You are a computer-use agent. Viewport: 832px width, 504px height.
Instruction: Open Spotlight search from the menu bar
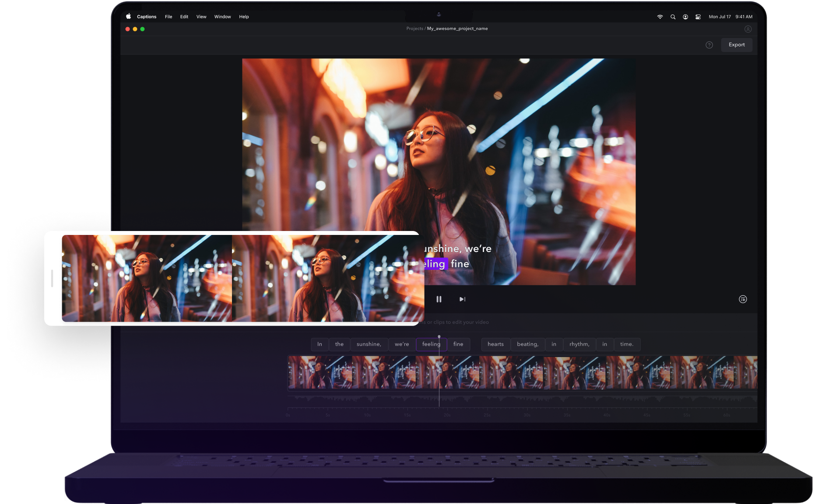tap(673, 17)
